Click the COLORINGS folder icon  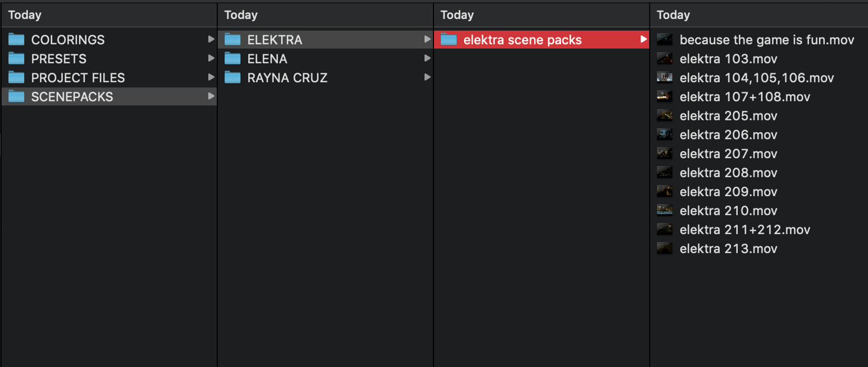click(16, 40)
